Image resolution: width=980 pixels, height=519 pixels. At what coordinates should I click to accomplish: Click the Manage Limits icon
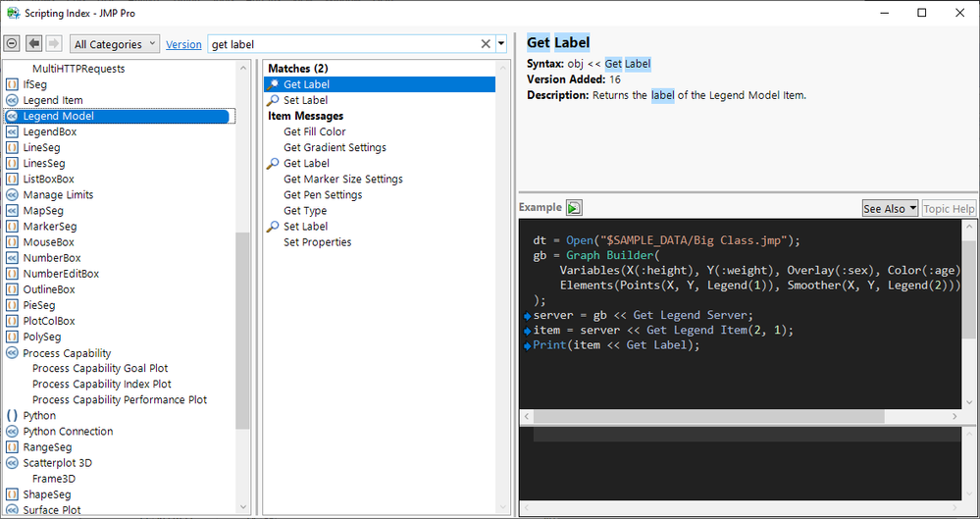coord(12,194)
